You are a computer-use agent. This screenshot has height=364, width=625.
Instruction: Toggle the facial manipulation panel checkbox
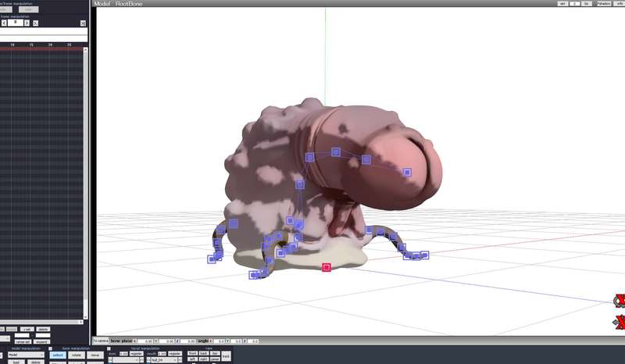[109, 348]
